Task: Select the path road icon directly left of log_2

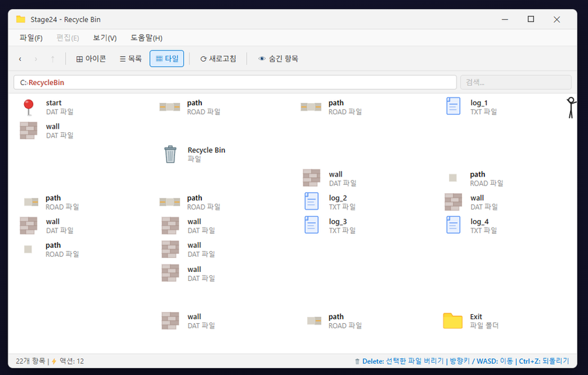Action: point(169,202)
